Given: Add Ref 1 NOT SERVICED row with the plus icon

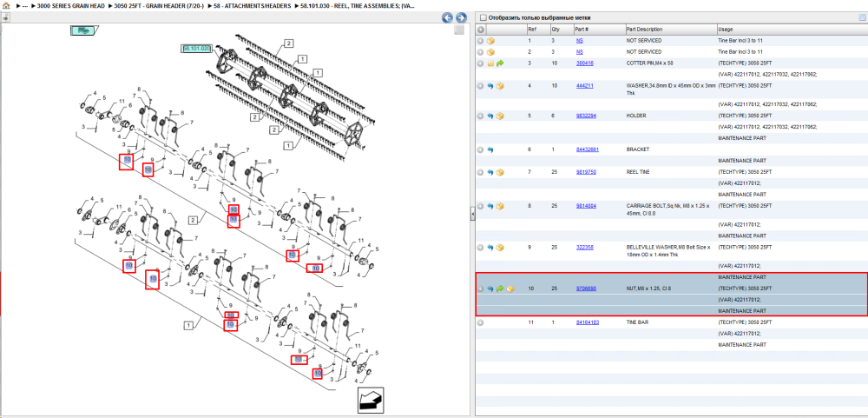Looking at the screenshot, I should click(481, 41).
